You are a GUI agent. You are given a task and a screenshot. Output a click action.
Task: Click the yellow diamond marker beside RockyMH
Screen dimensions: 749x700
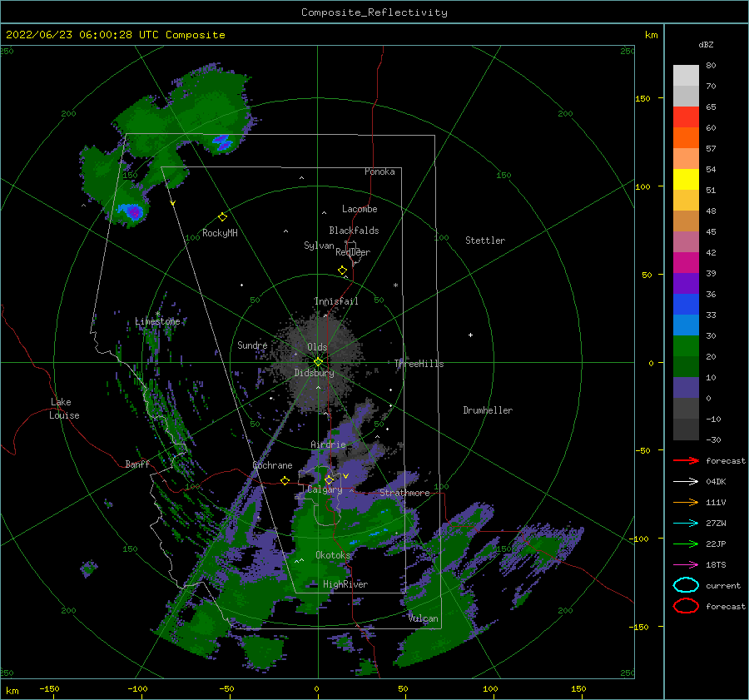click(x=222, y=216)
